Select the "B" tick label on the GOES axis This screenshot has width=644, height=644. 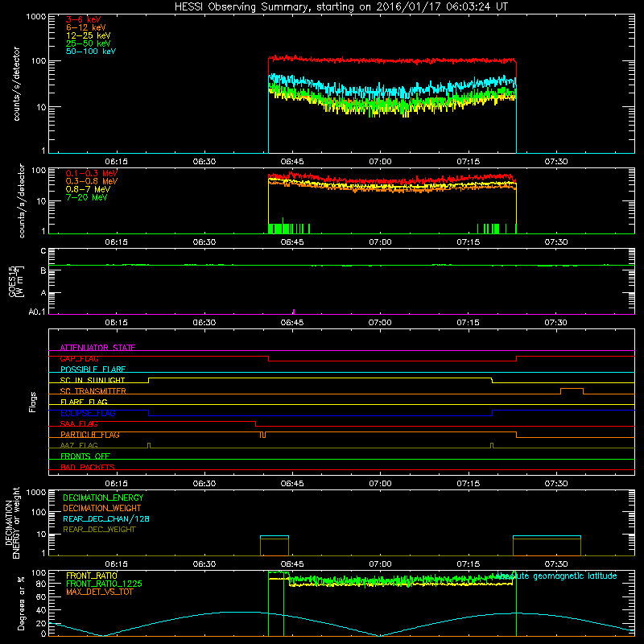click(x=43, y=270)
